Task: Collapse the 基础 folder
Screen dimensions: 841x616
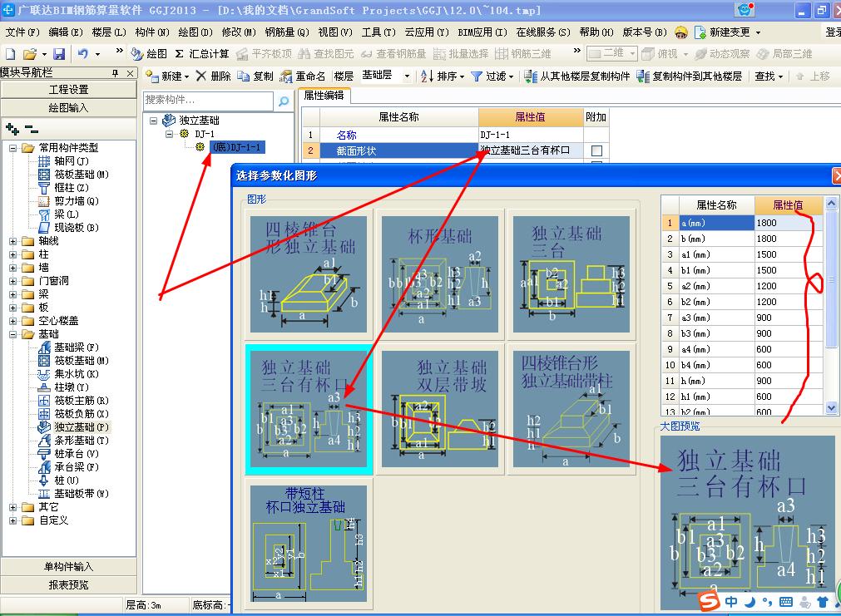Action: point(12,334)
